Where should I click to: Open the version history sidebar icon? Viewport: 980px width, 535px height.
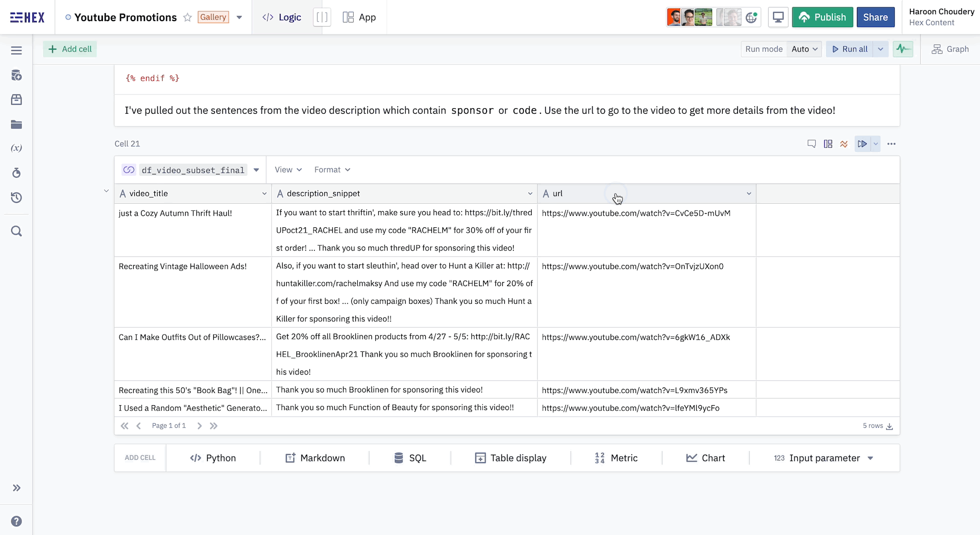(x=16, y=197)
